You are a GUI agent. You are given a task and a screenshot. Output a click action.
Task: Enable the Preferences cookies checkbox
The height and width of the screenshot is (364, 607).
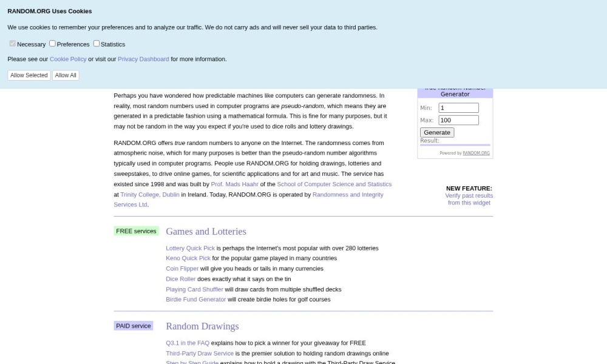coord(52,44)
